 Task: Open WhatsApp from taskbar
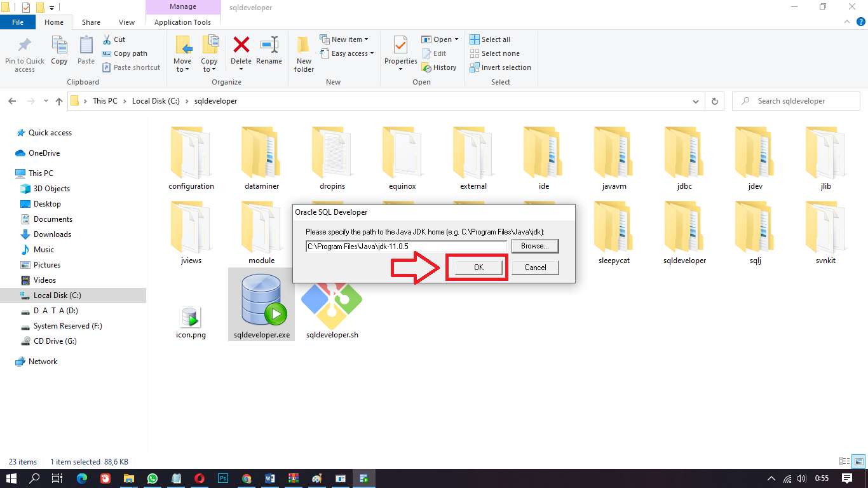(x=153, y=478)
